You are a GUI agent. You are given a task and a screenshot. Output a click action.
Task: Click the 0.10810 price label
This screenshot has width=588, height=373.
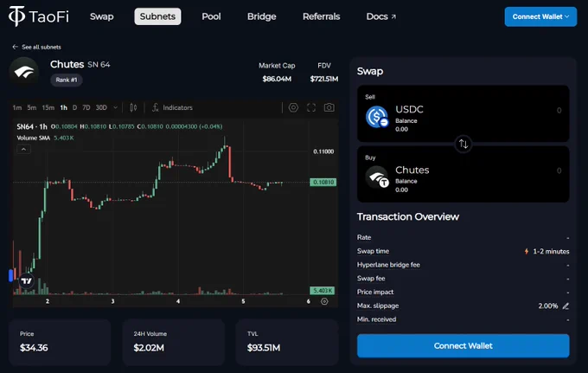point(323,182)
